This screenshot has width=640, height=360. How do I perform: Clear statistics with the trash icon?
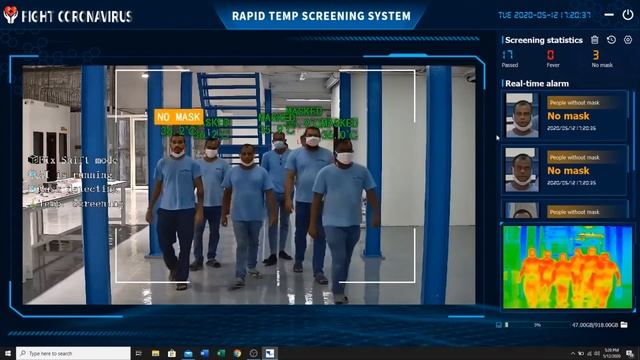pyautogui.click(x=595, y=40)
